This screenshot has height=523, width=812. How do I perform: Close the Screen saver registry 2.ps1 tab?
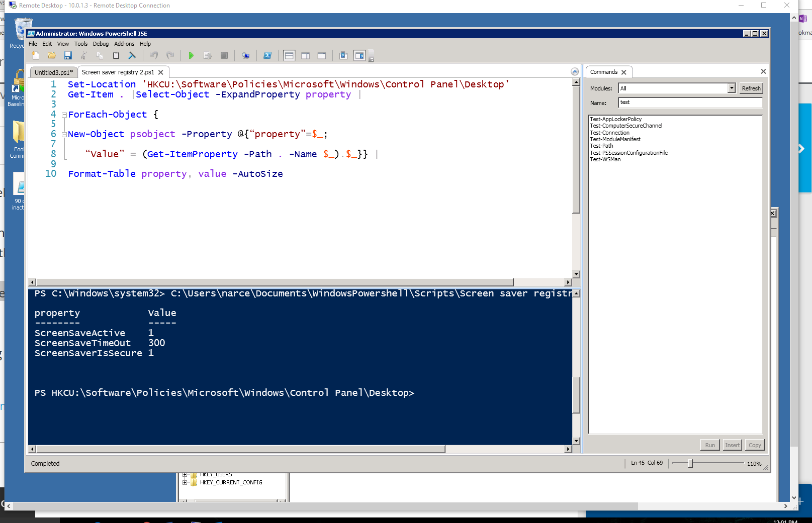click(161, 72)
